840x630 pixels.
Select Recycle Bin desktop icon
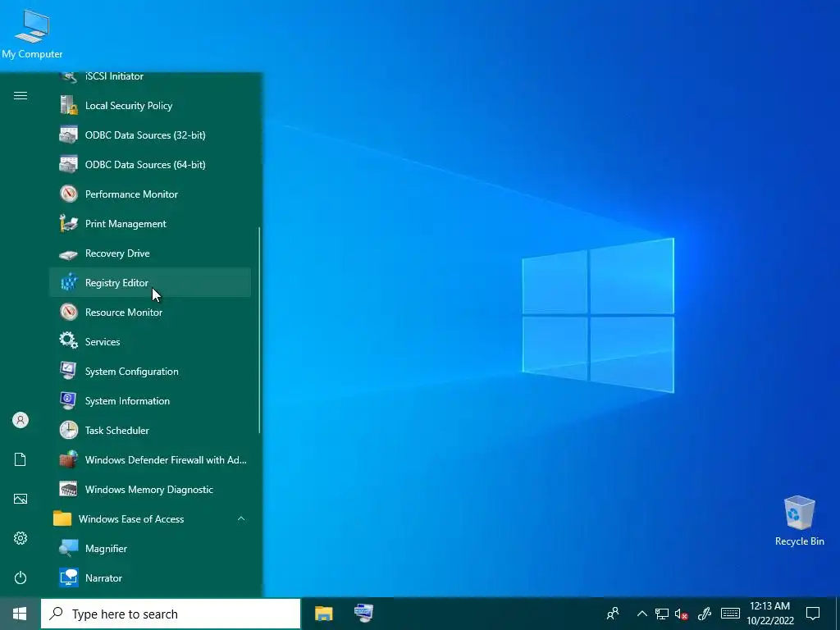click(799, 521)
